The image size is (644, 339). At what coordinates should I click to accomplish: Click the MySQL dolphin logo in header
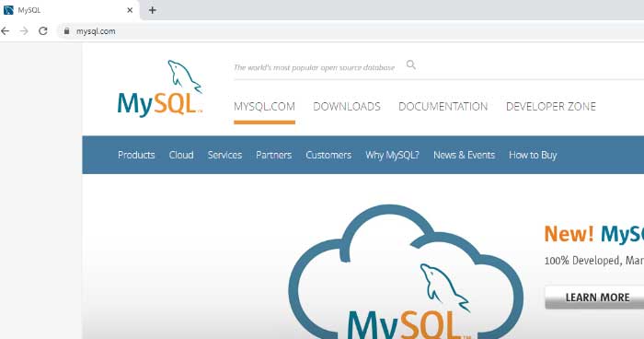tap(160, 88)
